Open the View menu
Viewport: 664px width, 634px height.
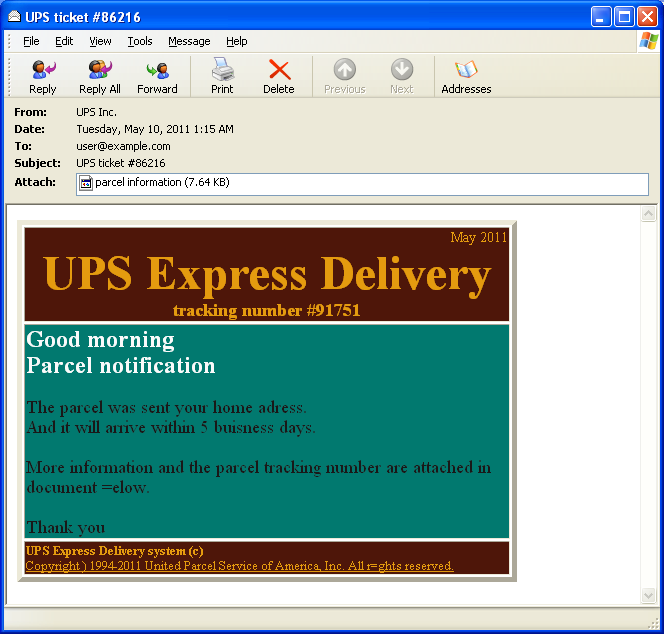(x=100, y=41)
